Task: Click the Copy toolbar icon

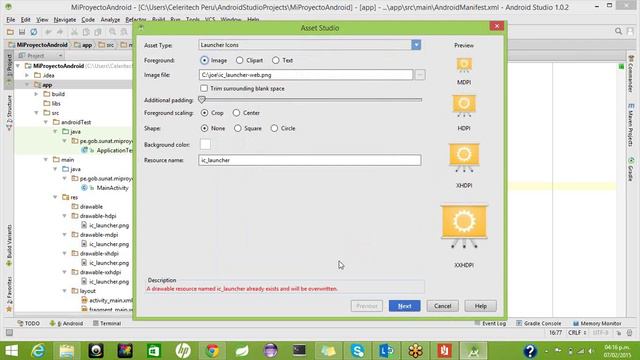Action: (86, 32)
